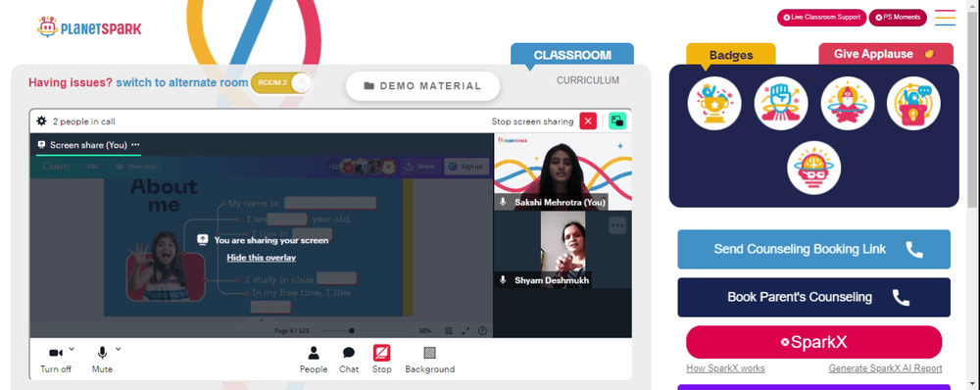Select the Badges tab
Viewport: 980px width, 390px height.
pyautogui.click(x=731, y=55)
